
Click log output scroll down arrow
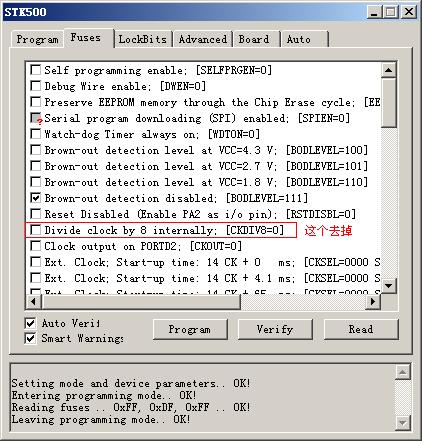(x=403, y=423)
